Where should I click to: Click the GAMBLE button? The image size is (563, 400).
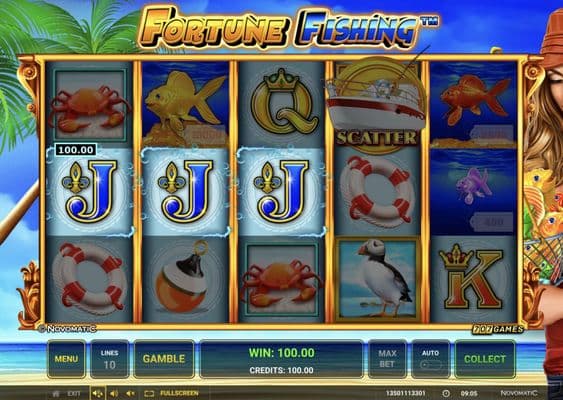point(164,359)
